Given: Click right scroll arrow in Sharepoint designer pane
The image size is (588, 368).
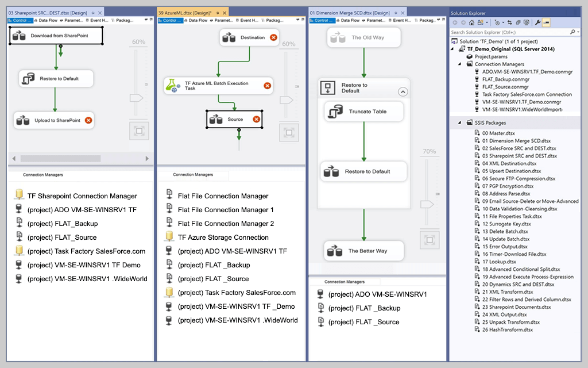Looking at the screenshot, I should [x=147, y=159].
